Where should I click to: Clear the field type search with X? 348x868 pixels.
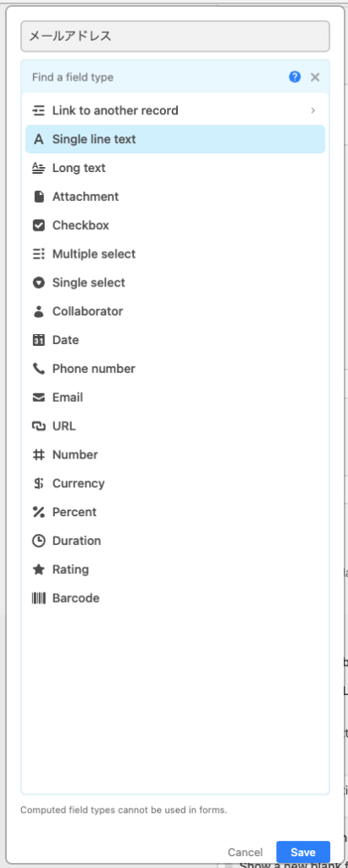(x=315, y=77)
